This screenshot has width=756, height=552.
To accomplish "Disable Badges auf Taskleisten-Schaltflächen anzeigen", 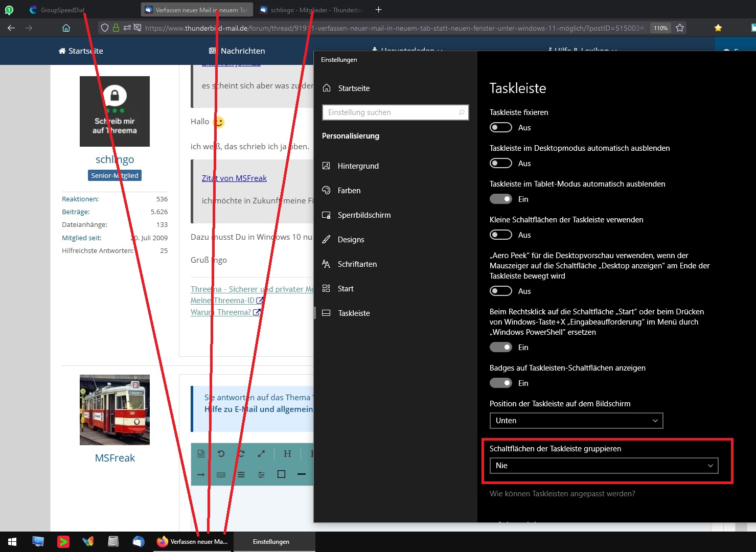I will click(x=501, y=383).
